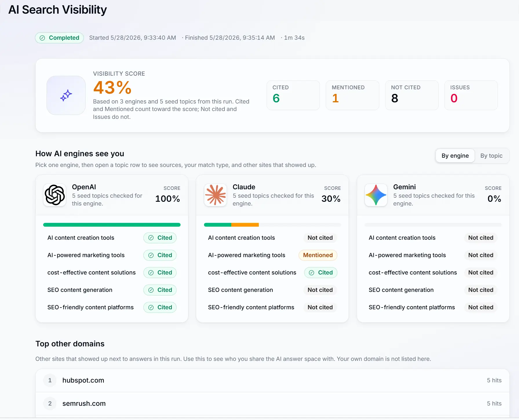Switch to the By topic view
This screenshot has width=519, height=420.
pyautogui.click(x=491, y=156)
